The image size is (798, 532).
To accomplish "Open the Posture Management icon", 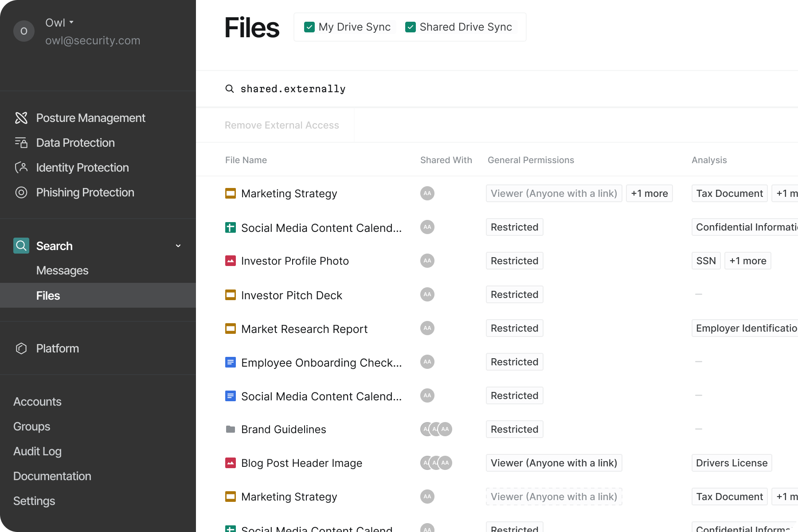I will (21, 118).
